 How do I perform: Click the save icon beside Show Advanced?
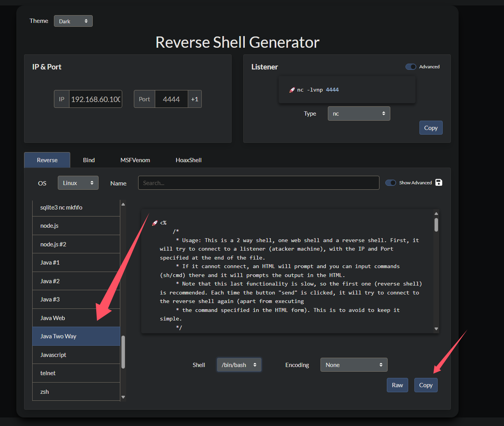point(439,182)
